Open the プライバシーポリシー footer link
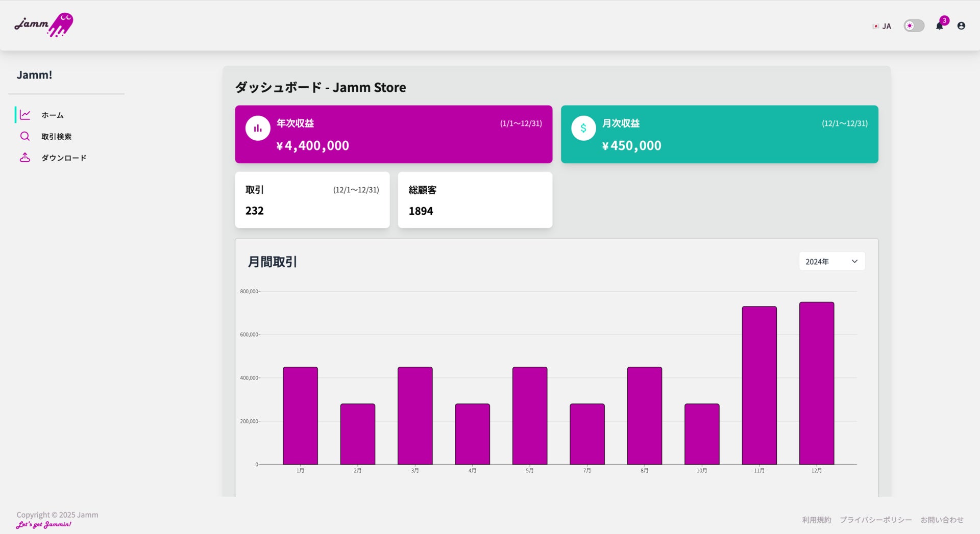This screenshot has width=980, height=534. point(876,520)
